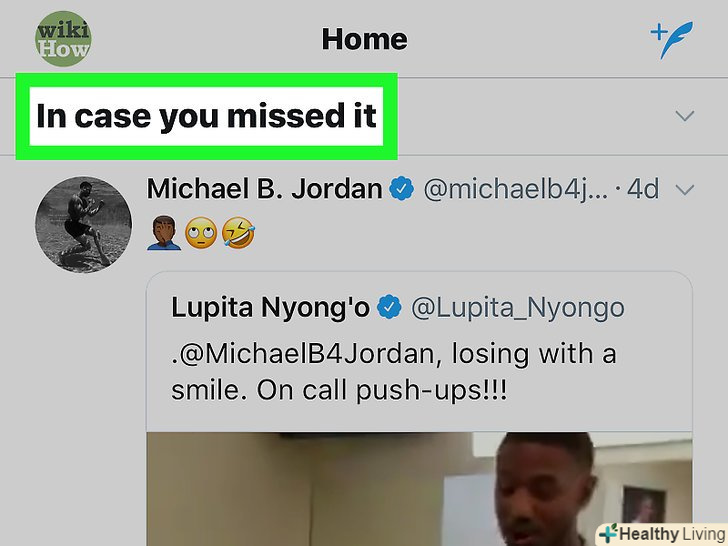728x546 pixels.
Task: Click the rolling eyes emoji
Action: pyautogui.click(x=201, y=233)
